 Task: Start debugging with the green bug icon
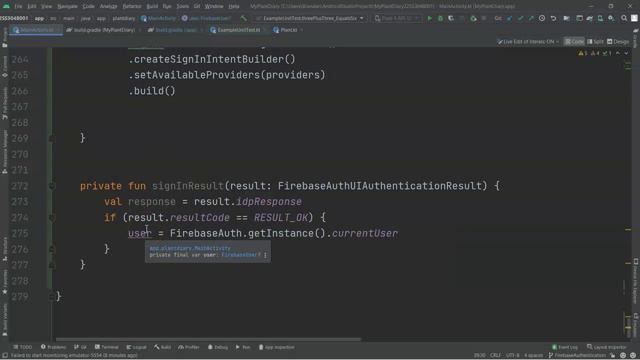click(x=440, y=18)
